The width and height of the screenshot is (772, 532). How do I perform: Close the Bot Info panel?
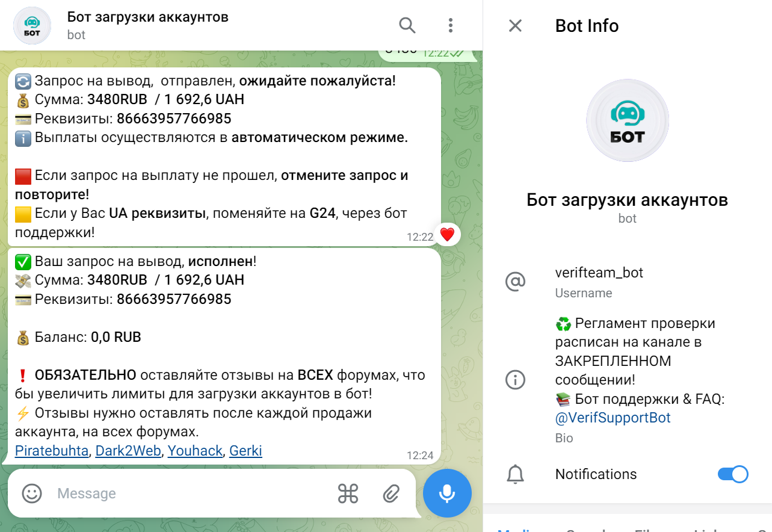(515, 25)
